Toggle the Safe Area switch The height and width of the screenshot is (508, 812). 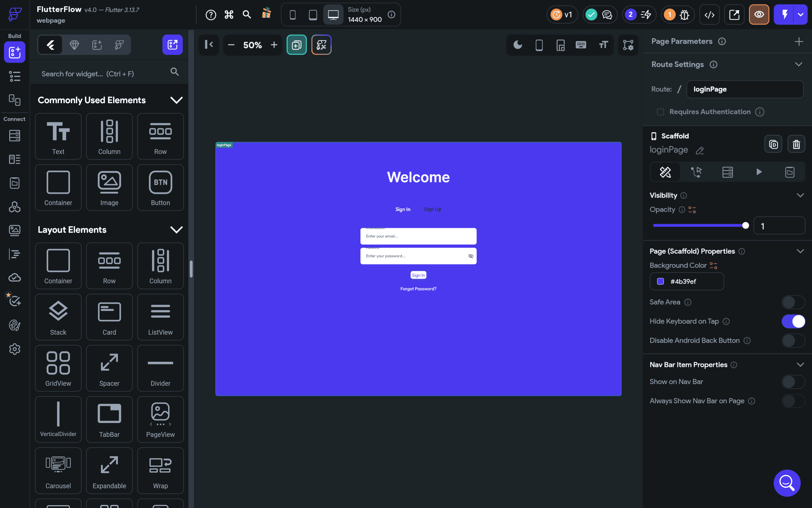tap(793, 302)
